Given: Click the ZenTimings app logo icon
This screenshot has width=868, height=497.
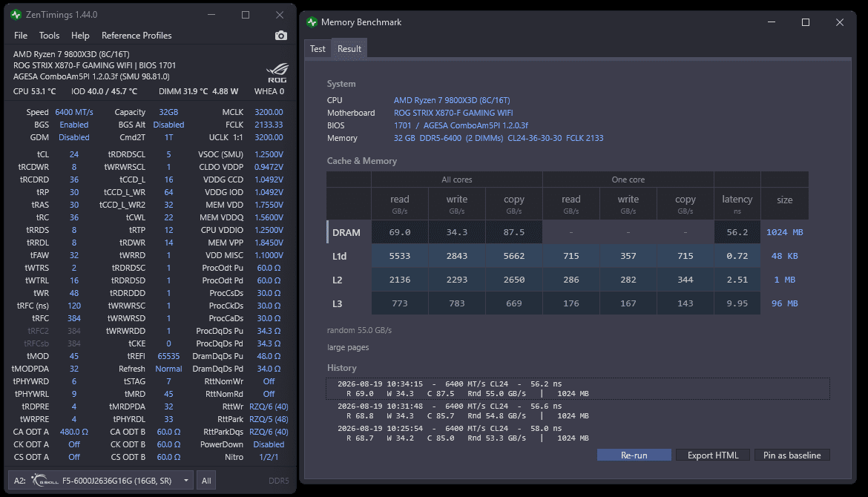Looking at the screenshot, I should tap(16, 15).
